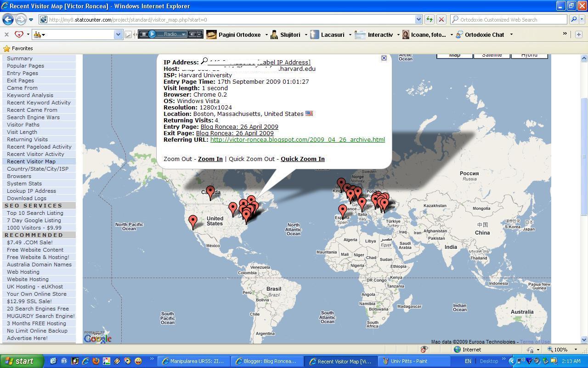Viewport: 588px width, 368px height.
Task: Select the map marker over California
Action: (x=193, y=222)
